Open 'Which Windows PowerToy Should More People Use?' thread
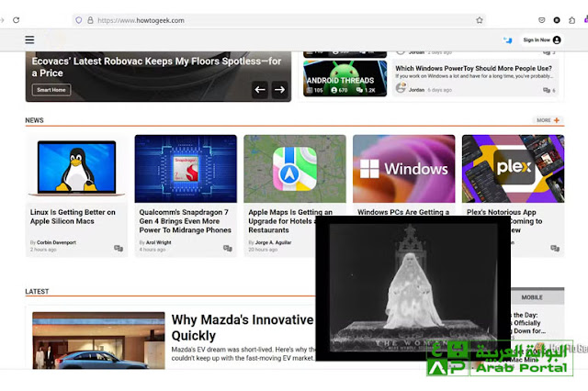588x391 pixels. click(474, 68)
